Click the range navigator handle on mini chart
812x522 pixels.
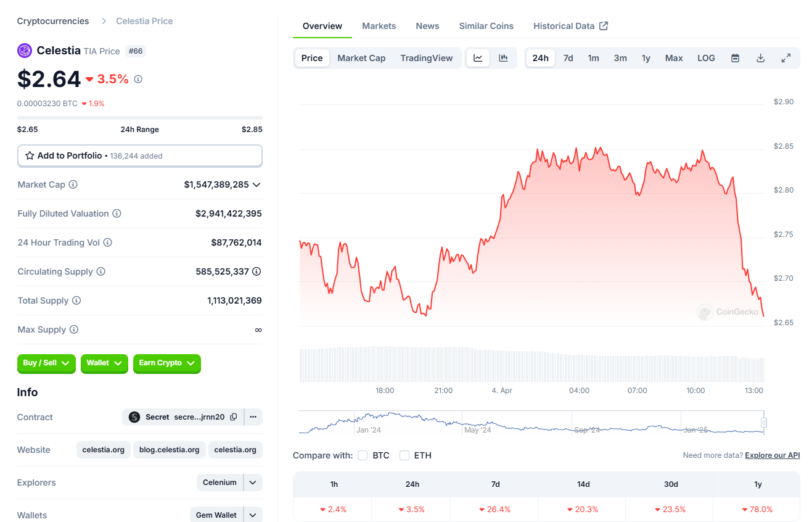coord(764,423)
